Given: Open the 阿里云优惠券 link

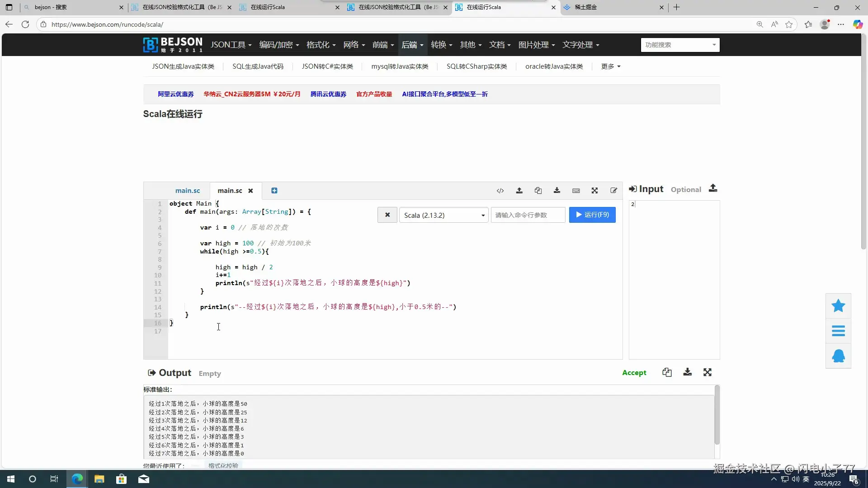Looking at the screenshot, I should pyautogui.click(x=175, y=94).
